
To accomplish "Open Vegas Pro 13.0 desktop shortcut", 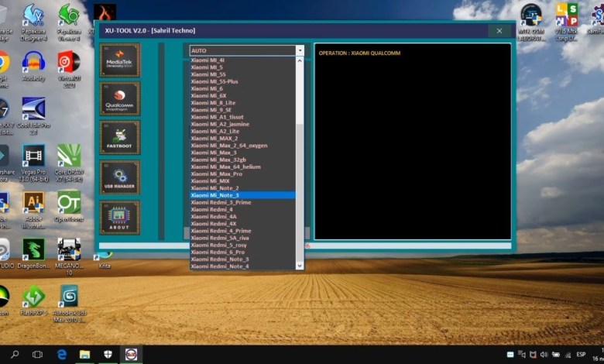I will pos(33,163).
